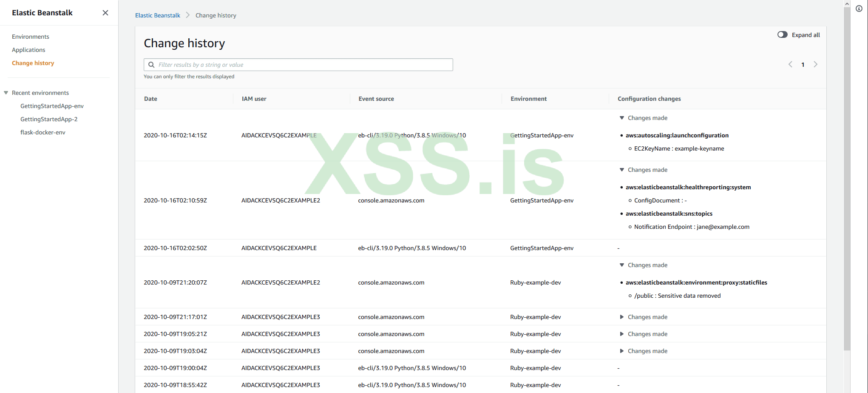Collapse Changes made for the 02:14:15Z entry
Image resolution: width=868 pixels, height=393 pixels.
coord(622,118)
